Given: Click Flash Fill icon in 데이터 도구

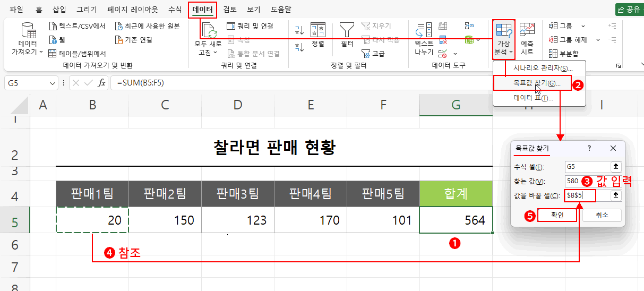Looking at the screenshot, I should [443, 26].
